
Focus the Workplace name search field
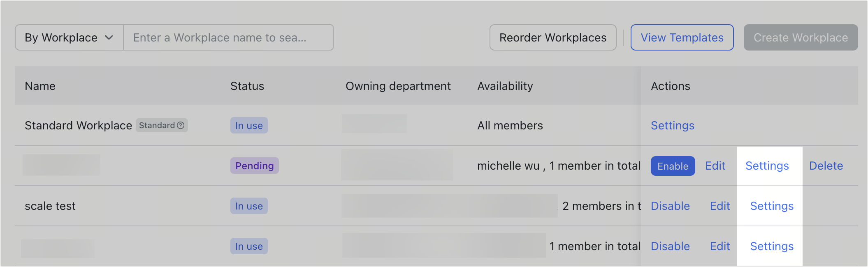click(x=228, y=37)
